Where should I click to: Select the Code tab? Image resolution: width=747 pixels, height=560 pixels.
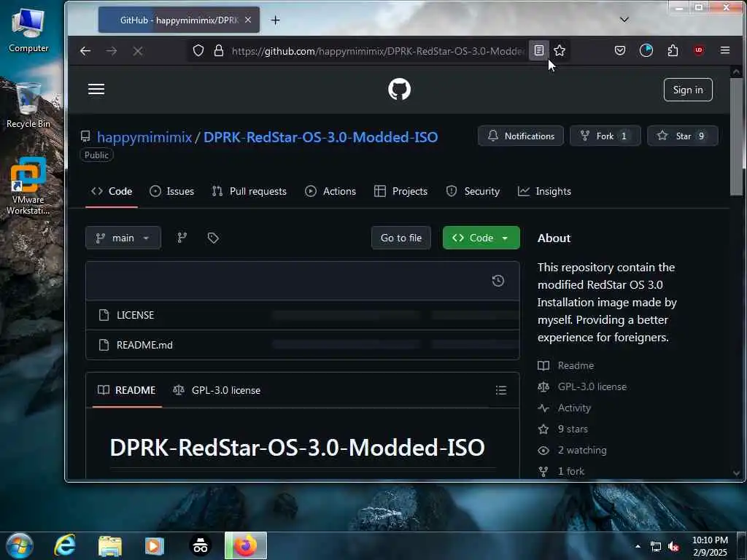point(112,192)
